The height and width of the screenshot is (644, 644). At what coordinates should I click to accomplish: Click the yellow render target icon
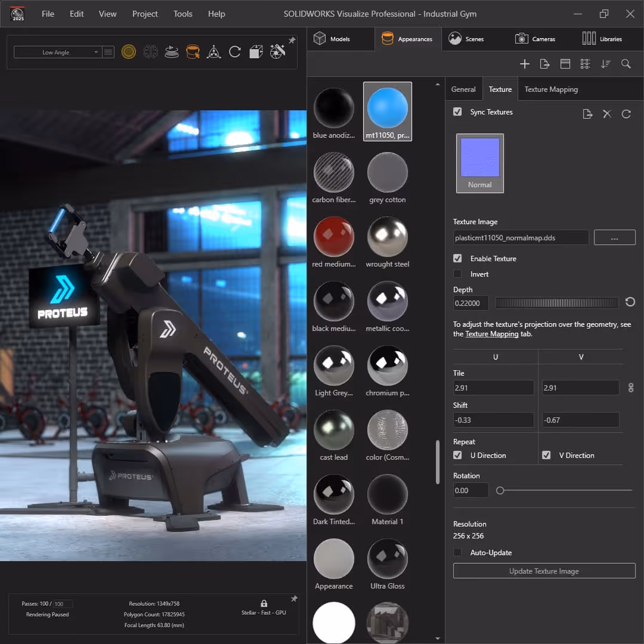[129, 52]
